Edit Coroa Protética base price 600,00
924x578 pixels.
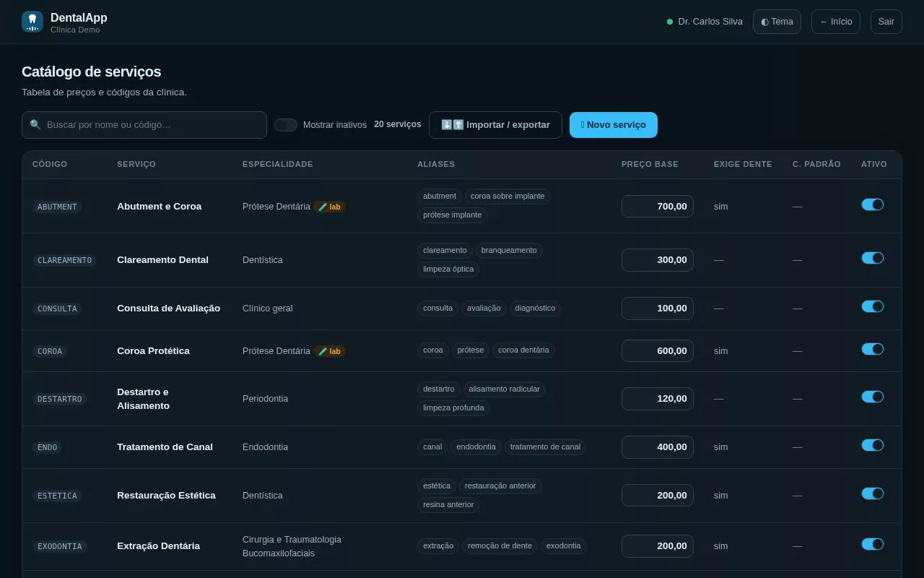[658, 351]
